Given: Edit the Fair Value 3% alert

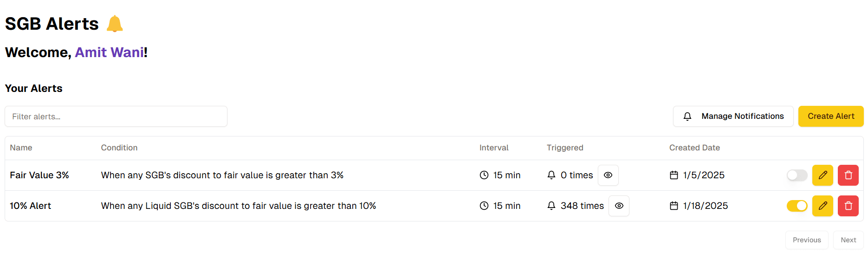Looking at the screenshot, I should 823,175.
